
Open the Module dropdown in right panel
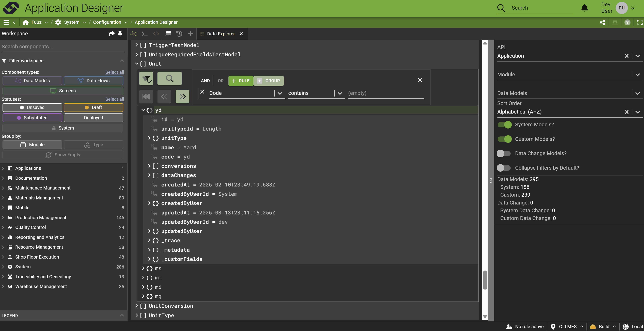[x=637, y=74]
